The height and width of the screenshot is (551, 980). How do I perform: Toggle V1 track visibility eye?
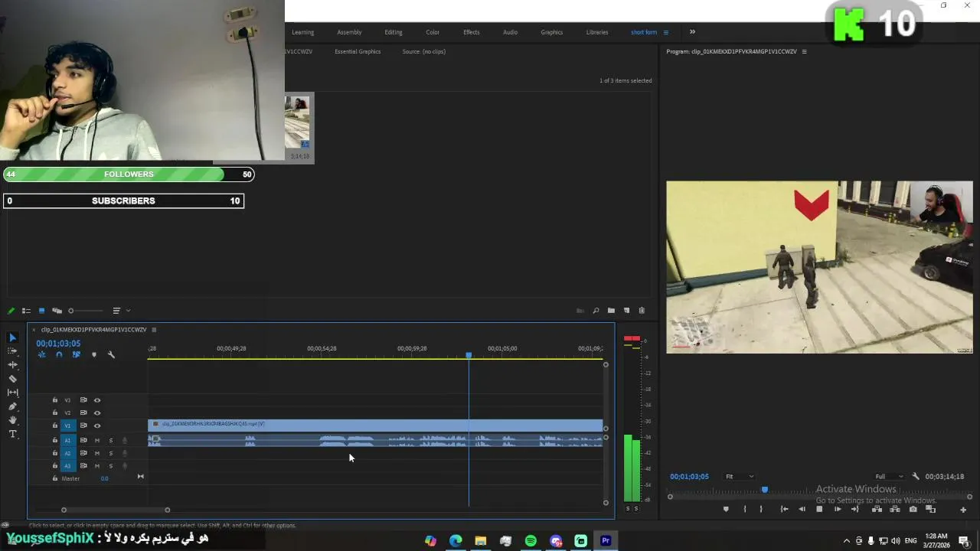pos(97,425)
